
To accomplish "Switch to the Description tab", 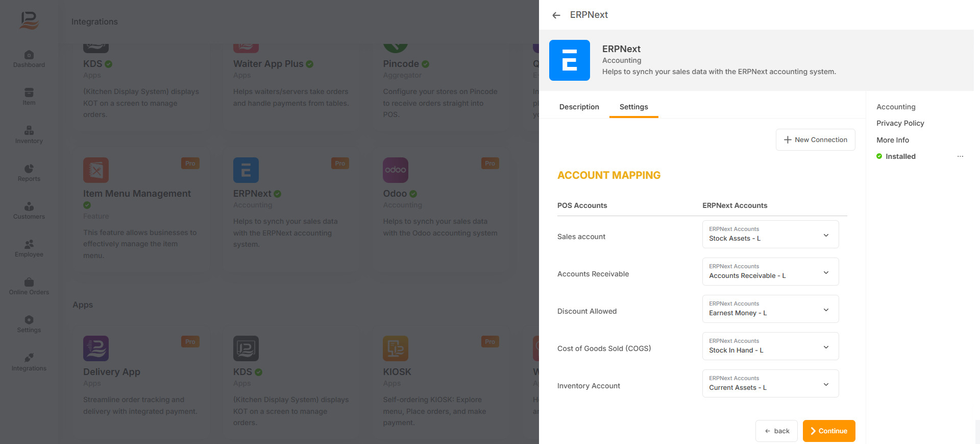I will click(579, 107).
